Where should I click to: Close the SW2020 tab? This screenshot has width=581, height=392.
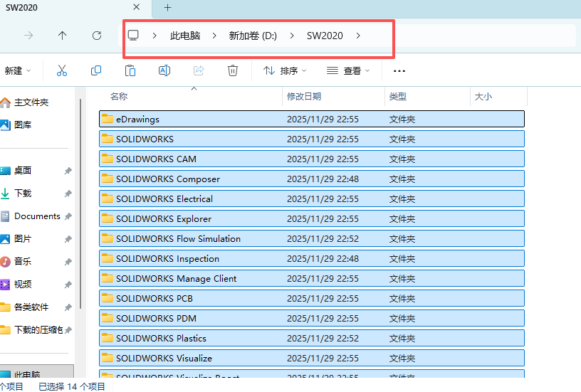137,7
